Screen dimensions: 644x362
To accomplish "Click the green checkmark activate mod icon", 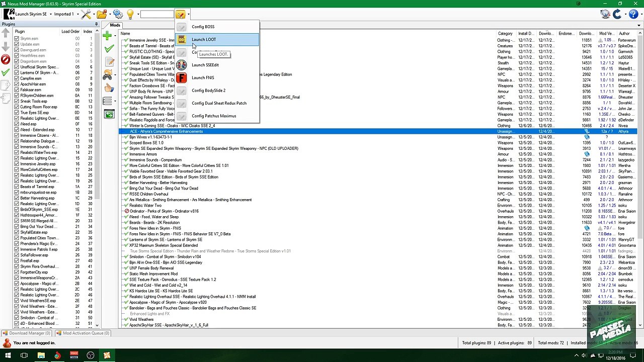I will click(109, 49).
